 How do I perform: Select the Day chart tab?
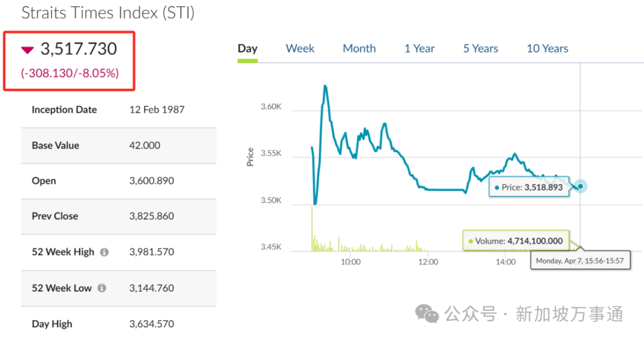click(247, 48)
